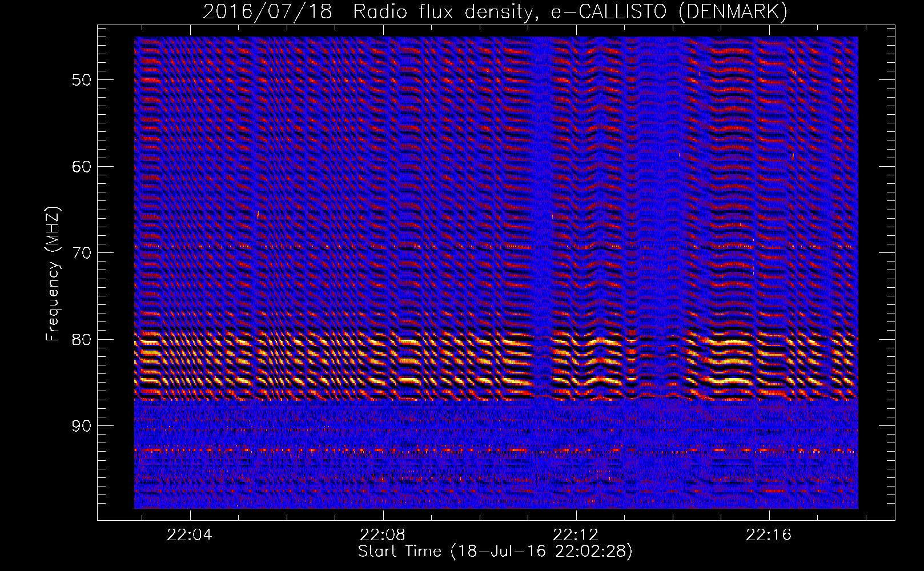924x571 pixels.
Task: Click the frequency tick label '50'
Action: coord(82,80)
